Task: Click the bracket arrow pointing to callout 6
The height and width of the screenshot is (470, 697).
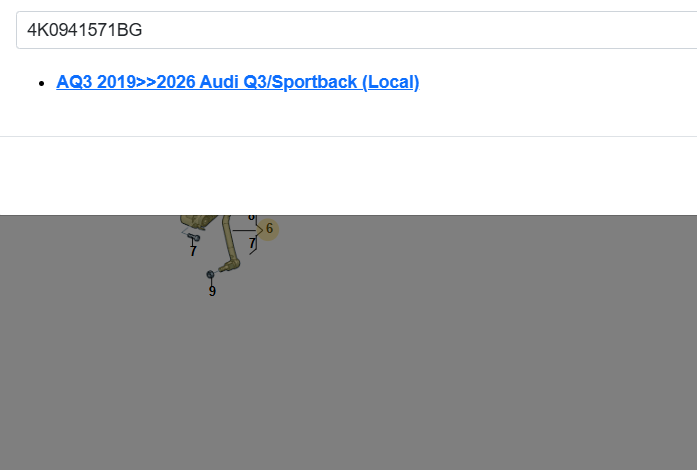Action: point(259,230)
